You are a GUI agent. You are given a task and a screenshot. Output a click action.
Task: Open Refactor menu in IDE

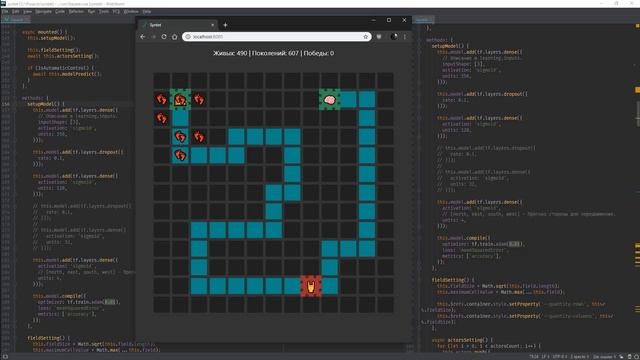tap(76, 11)
